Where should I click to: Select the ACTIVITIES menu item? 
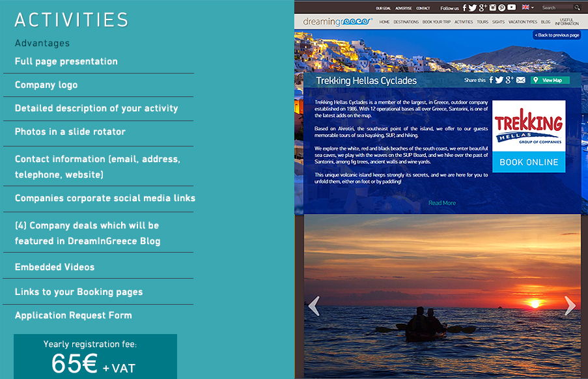coord(464,21)
